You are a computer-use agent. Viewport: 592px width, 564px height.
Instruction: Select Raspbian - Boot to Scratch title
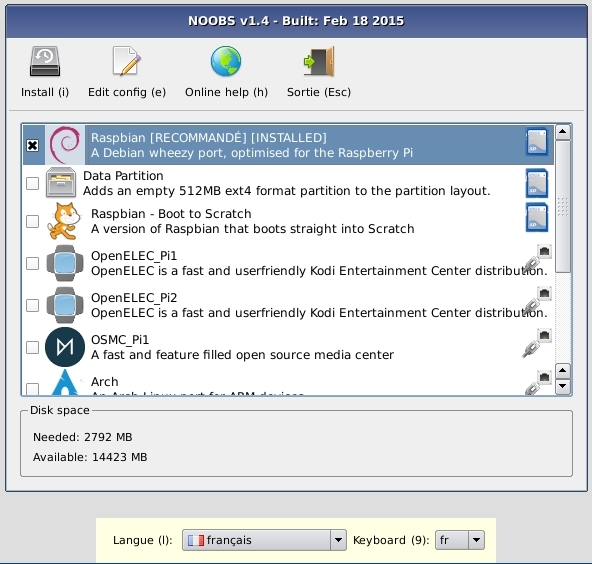coord(171,214)
